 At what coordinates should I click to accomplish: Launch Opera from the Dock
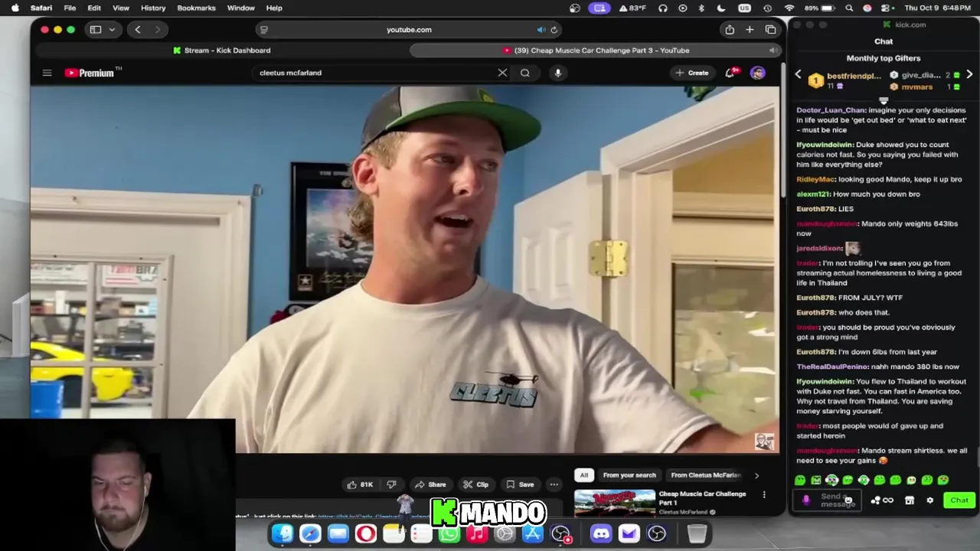366,533
